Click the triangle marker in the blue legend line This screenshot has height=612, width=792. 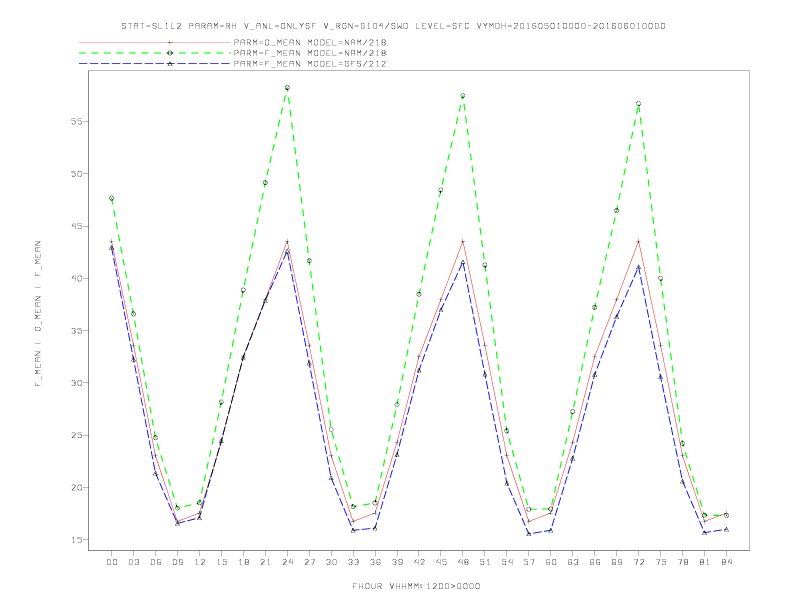pyautogui.click(x=170, y=64)
